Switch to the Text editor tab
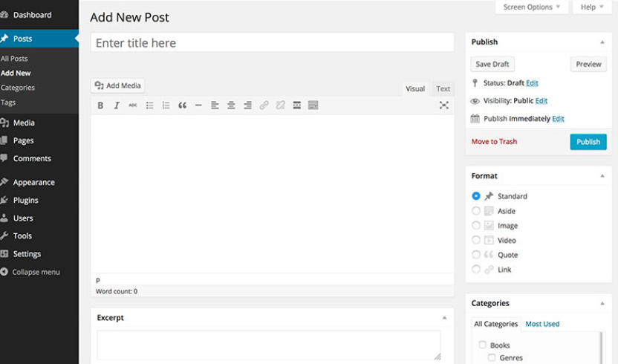The image size is (618, 364). 443,88
